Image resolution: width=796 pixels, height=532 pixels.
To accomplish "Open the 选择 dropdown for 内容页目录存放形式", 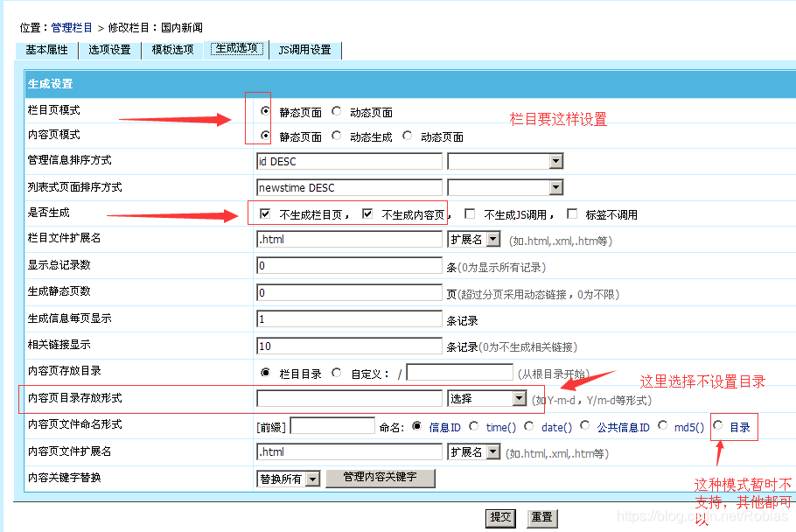I will (487, 398).
